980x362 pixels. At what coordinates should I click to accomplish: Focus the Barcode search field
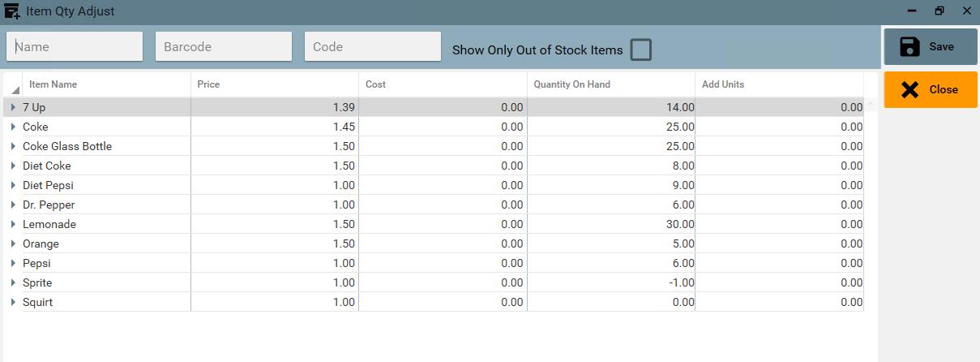point(224,46)
